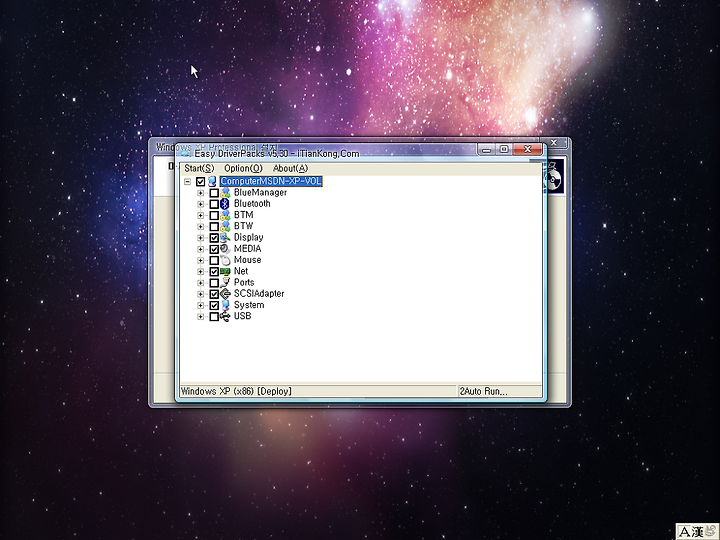The height and width of the screenshot is (540, 720).
Task: Click the Windows XP (x86) [Deploy] status text
Action: pos(236,392)
